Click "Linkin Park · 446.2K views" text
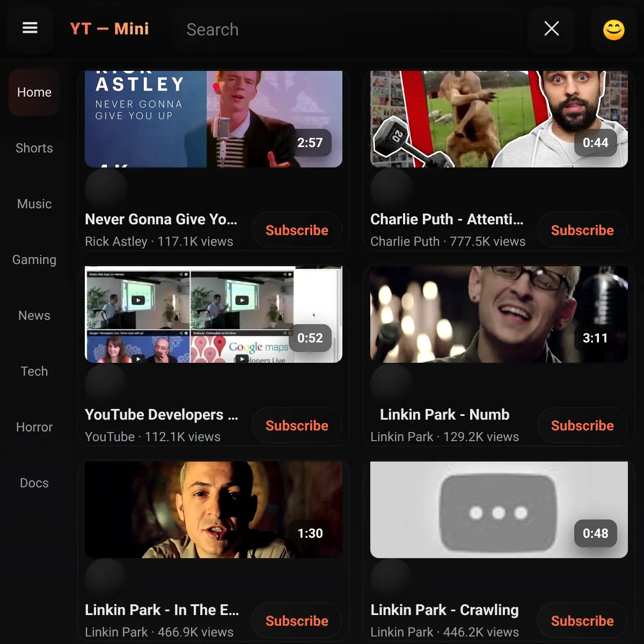 click(x=444, y=632)
